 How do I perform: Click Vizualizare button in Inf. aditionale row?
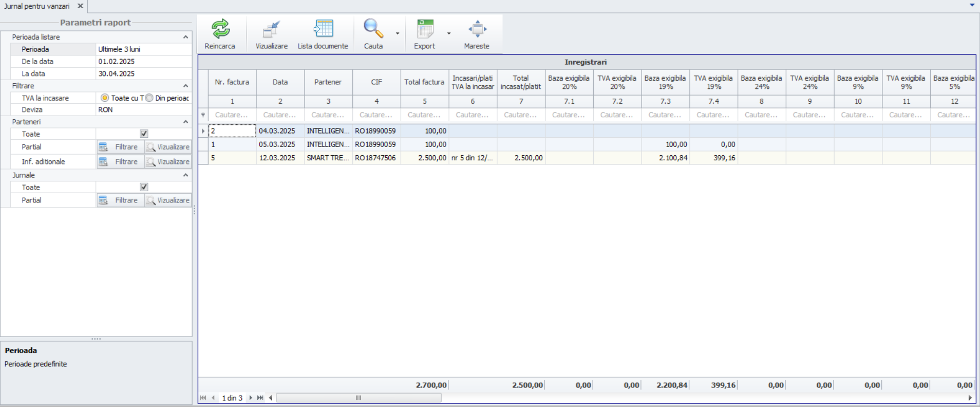[x=168, y=162]
